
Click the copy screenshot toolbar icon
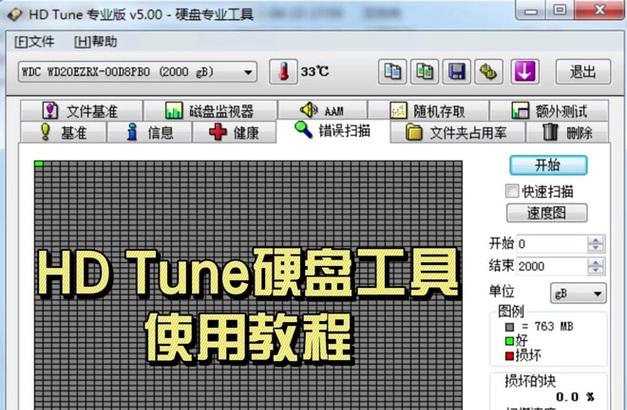pos(424,72)
